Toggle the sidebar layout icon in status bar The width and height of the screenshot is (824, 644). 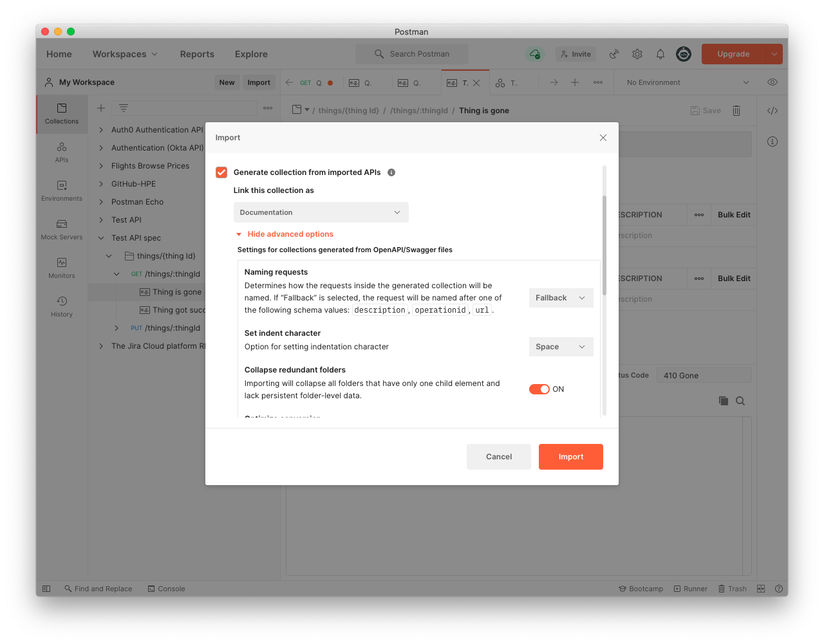(x=46, y=589)
